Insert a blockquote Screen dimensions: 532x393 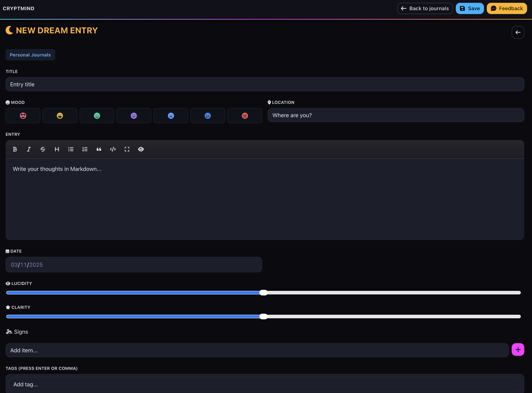tap(99, 149)
